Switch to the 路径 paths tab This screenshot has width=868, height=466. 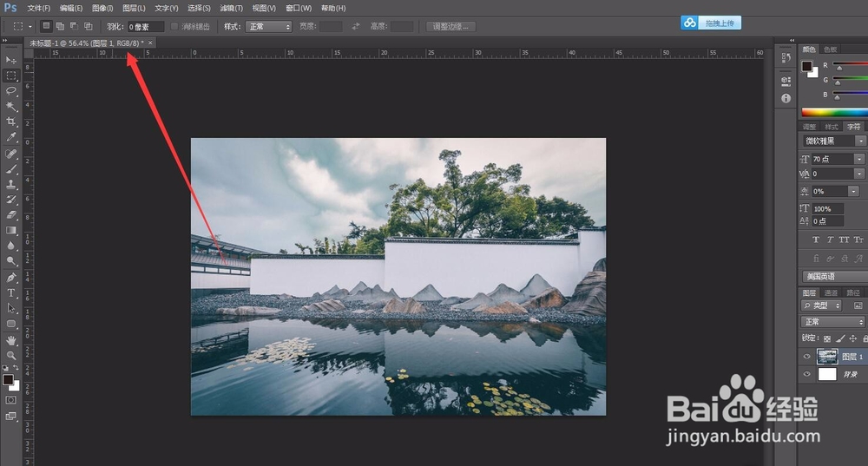pyautogui.click(x=853, y=292)
